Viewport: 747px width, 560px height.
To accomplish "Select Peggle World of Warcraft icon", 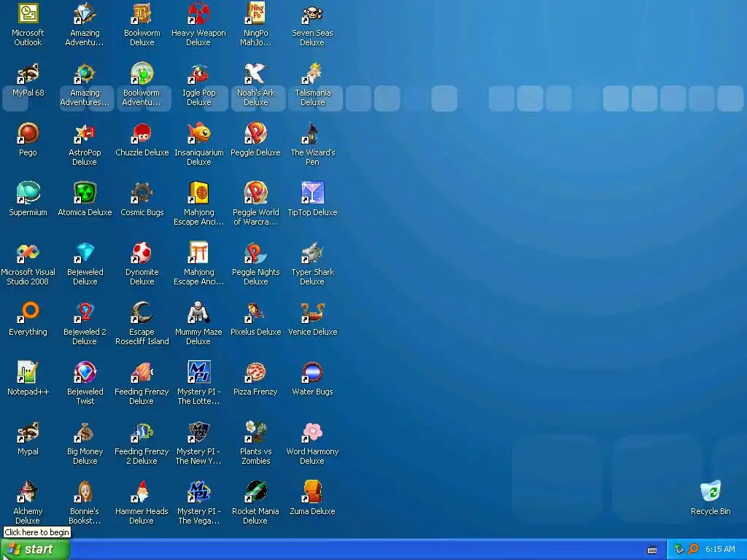I will 255,192.
